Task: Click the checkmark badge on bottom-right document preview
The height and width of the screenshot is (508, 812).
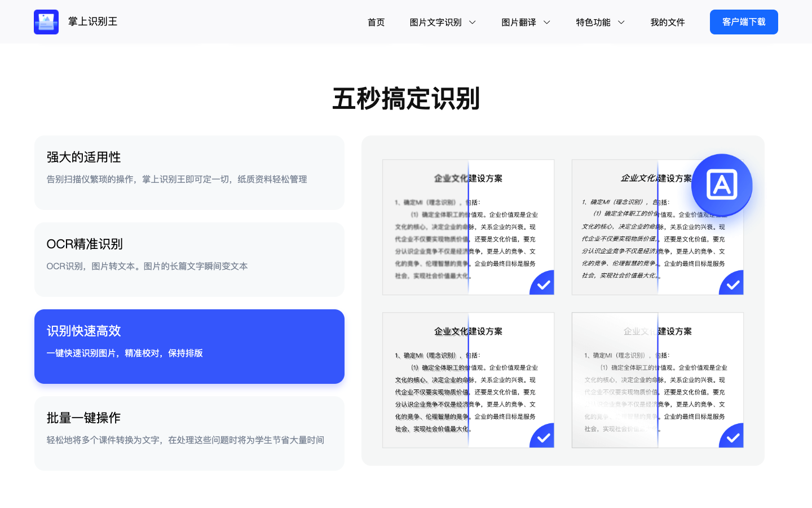Action: point(731,436)
